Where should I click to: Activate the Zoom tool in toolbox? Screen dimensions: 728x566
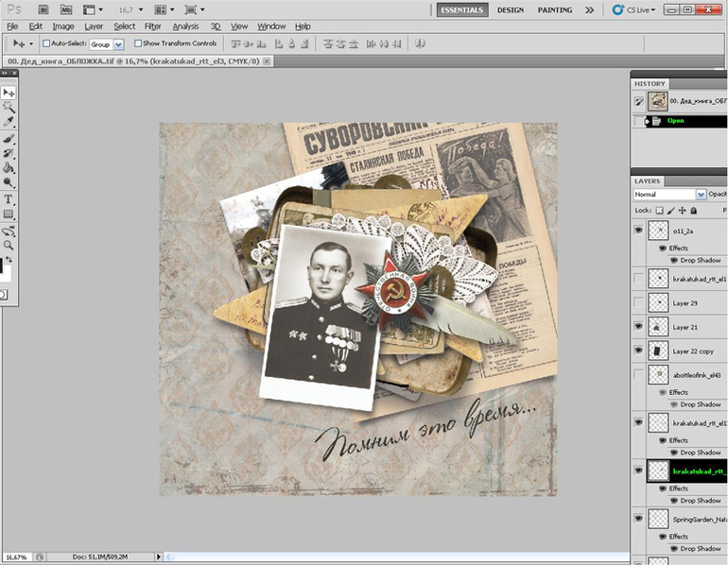point(9,245)
